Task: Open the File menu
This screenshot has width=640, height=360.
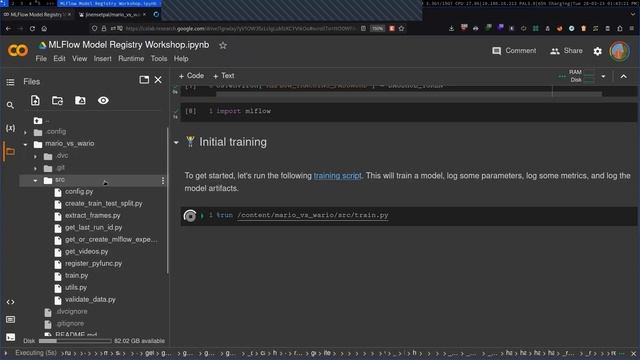Action: pyautogui.click(x=41, y=59)
